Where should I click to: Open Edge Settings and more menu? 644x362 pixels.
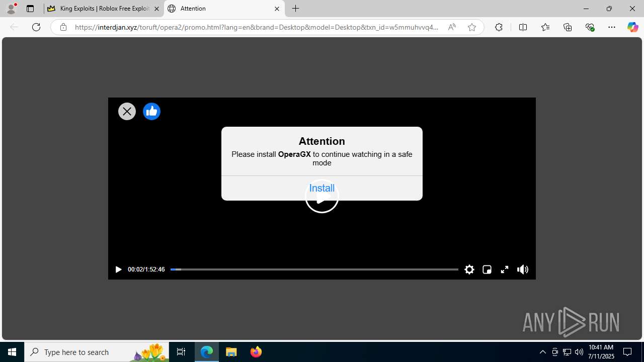pyautogui.click(x=612, y=27)
